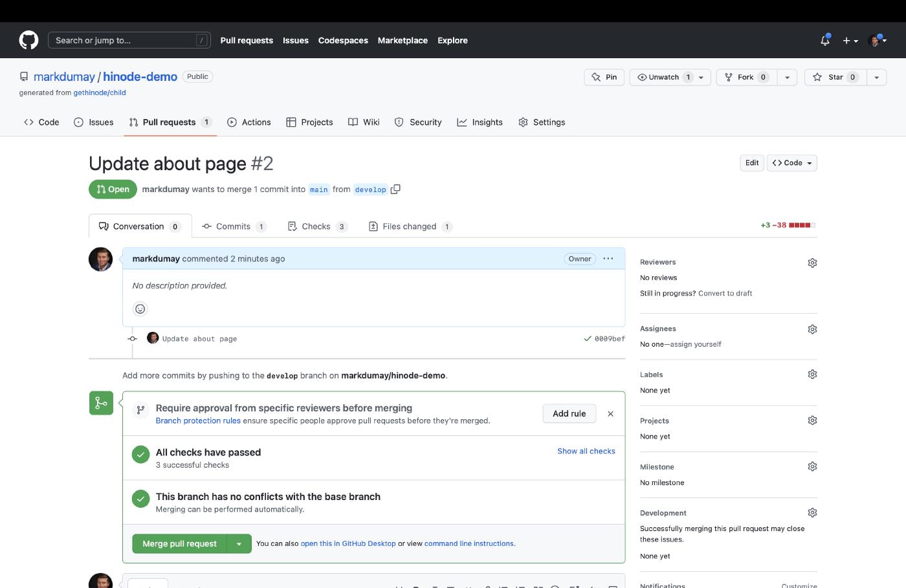Open the user avatar menu
The image size is (906, 588).
pyautogui.click(x=878, y=40)
